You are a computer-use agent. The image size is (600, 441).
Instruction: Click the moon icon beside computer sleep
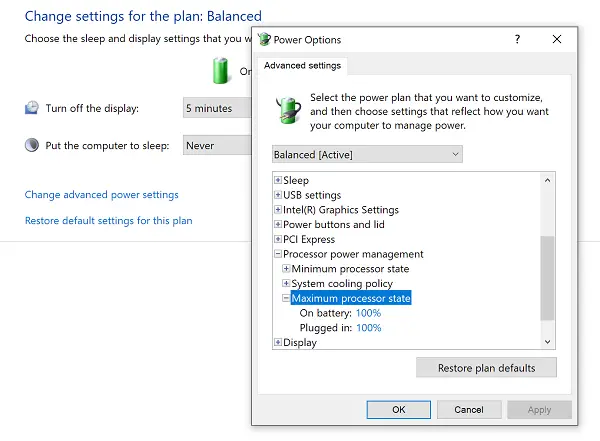pyautogui.click(x=32, y=145)
